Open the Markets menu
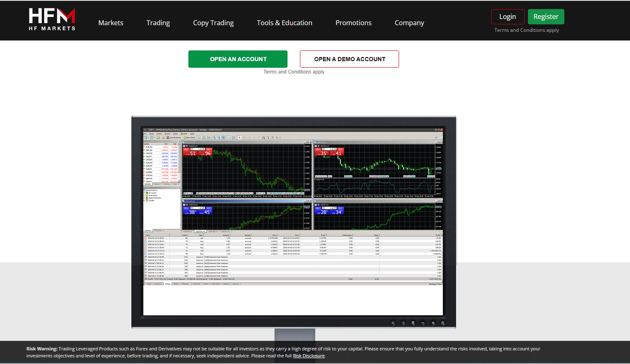The image size is (630, 364). pos(111,23)
